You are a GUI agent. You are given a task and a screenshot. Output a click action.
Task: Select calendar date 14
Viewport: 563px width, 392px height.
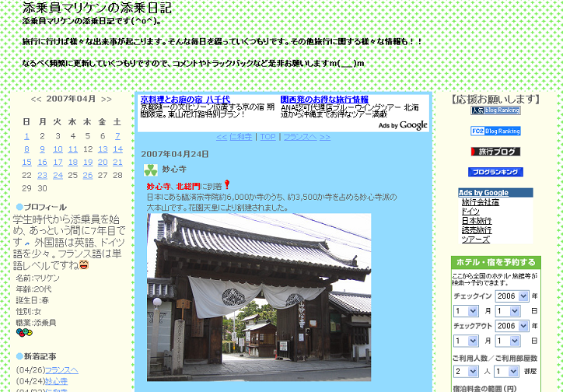click(x=117, y=149)
